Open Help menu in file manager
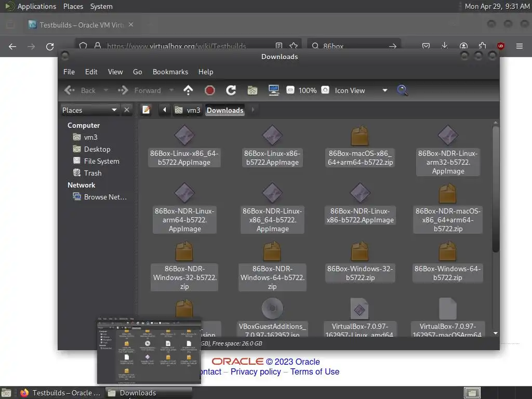532x399 pixels. coord(206,72)
